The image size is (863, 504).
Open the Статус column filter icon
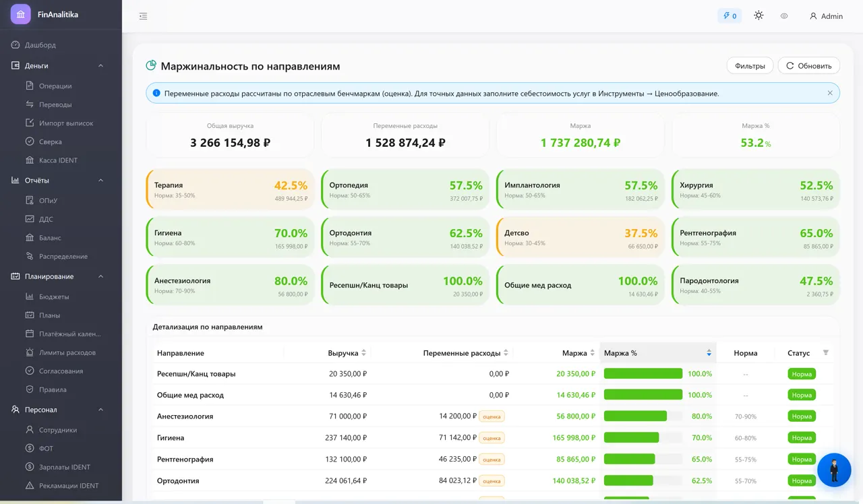click(826, 352)
